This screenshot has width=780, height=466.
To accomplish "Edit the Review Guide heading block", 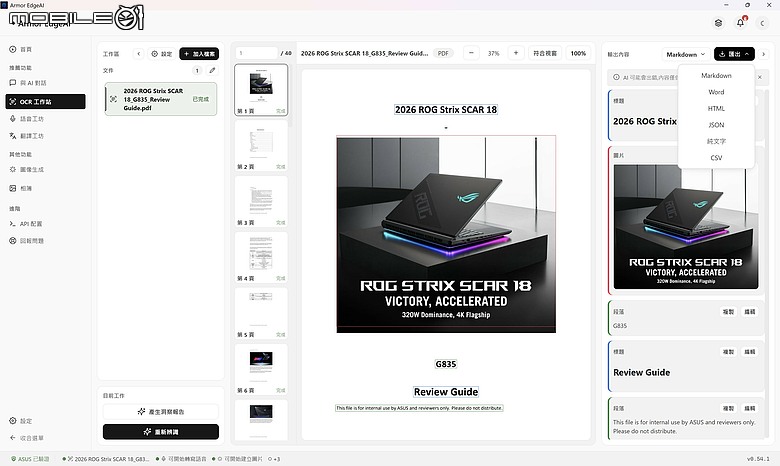I will pos(749,352).
